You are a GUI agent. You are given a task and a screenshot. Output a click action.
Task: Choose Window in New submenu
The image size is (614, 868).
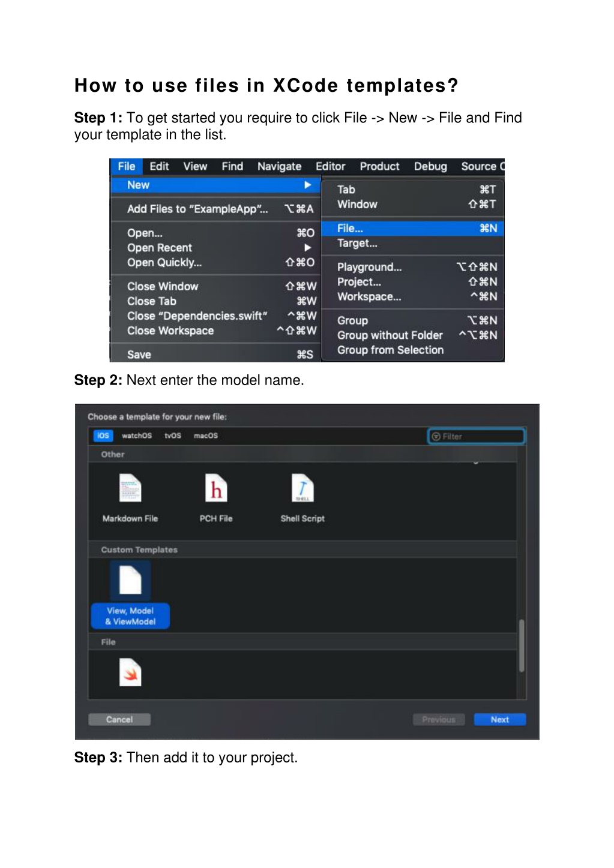pyautogui.click(x=412, y=205)
